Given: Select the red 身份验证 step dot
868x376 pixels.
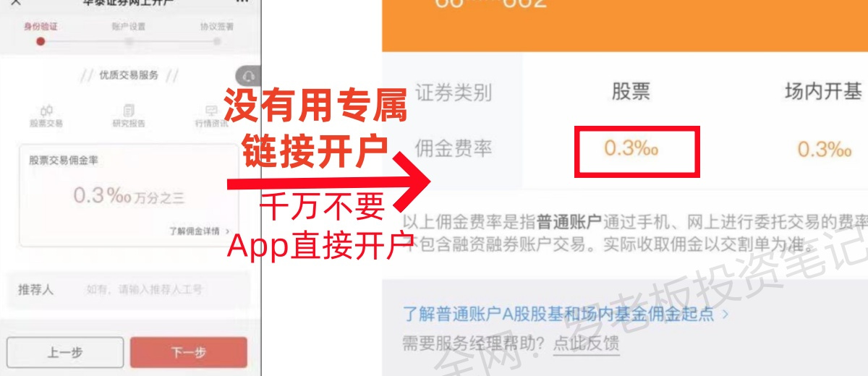Looking at the screenshot, I should pyautogui.click(x=41, y=42).
